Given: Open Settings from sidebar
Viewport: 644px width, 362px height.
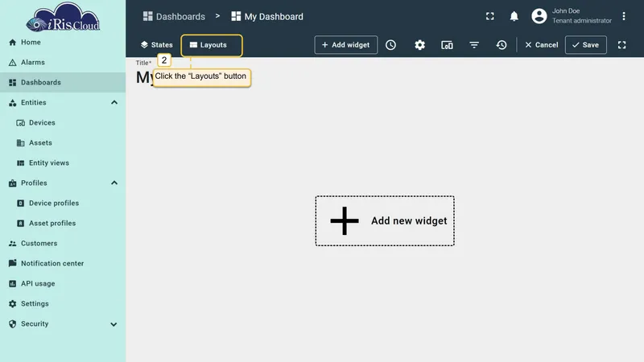Looking at the screenshot, I should (63, 304).
